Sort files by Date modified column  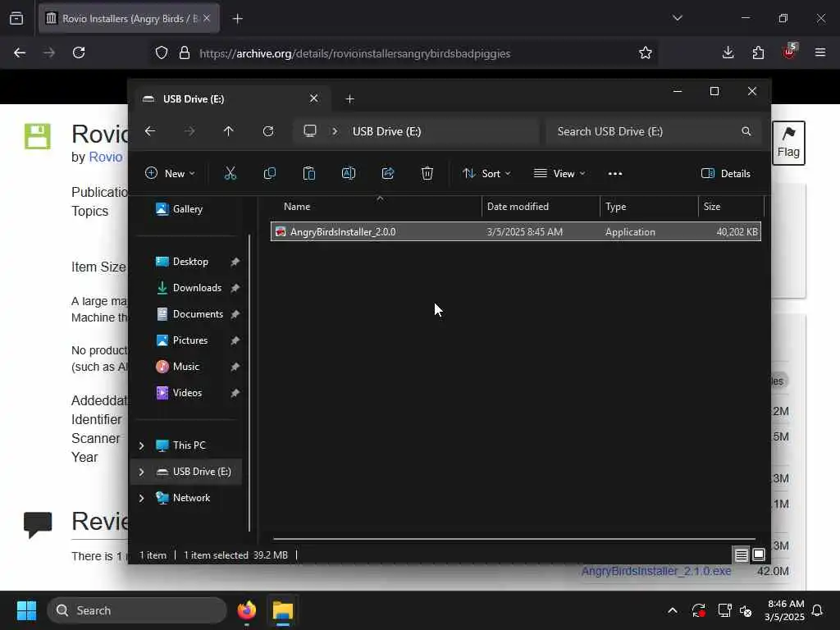(x=518, y=206)
